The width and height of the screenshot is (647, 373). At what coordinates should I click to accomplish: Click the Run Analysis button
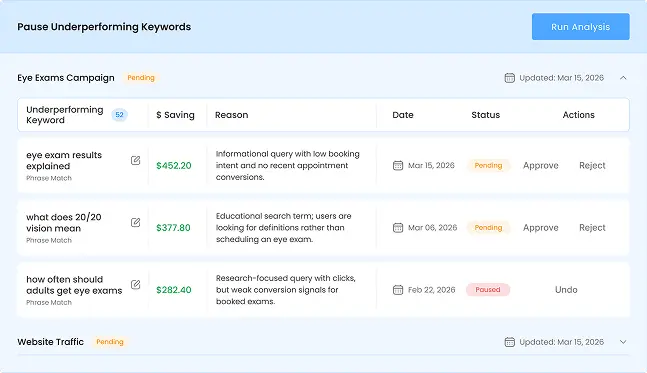point(581,27)
